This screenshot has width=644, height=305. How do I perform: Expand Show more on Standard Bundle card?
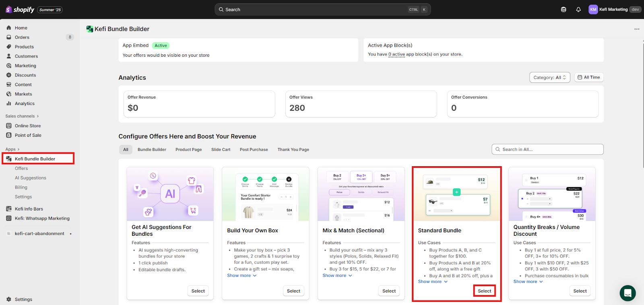[433, 282]
